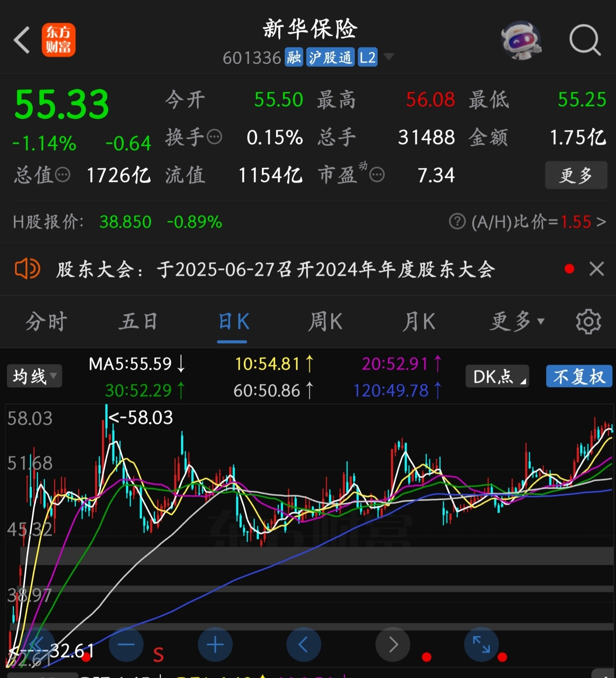This screenshot has height=678, width=616.
Task: Tap the H股报价 38.850 value
Action: point(126,222)
